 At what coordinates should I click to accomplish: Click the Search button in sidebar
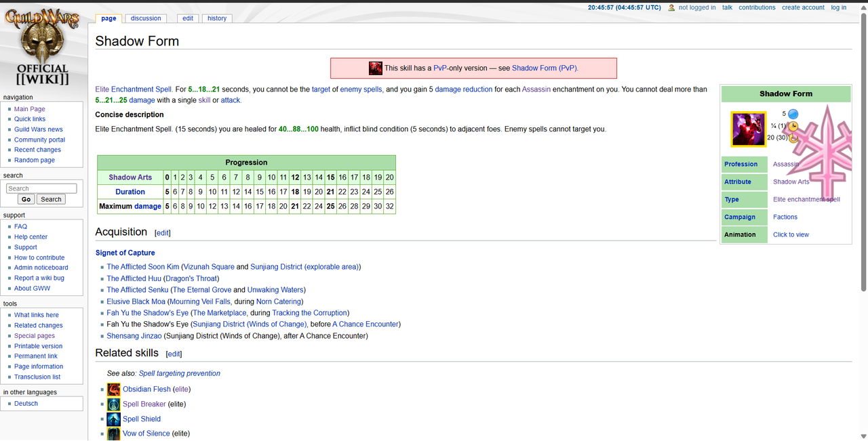[x=51, y=199]
